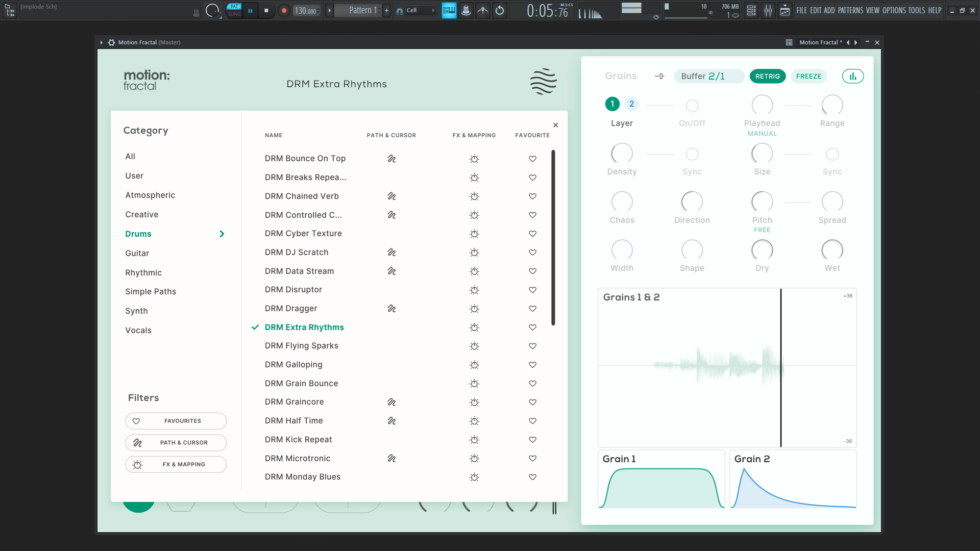Favourite the DRM Bounce On Top preset
The height and width of the screenshot is (551, 980).
pos(532,159)
